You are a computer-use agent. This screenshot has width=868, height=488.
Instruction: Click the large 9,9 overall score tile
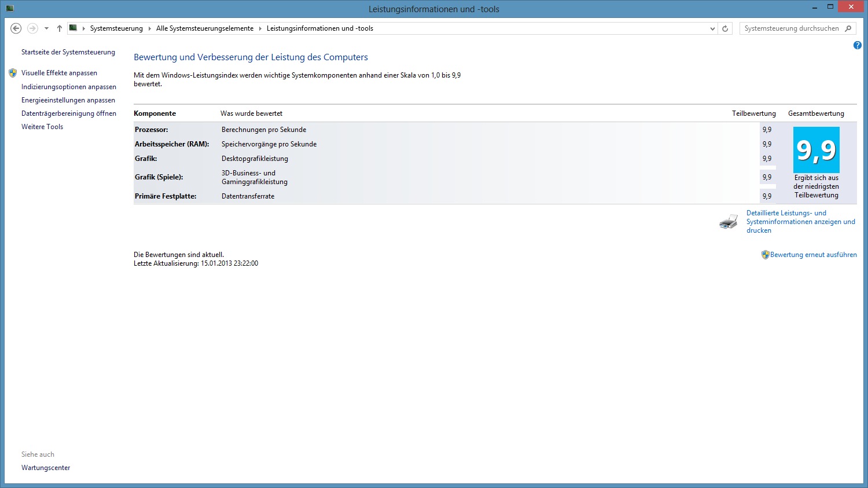[x=816, y=150]
